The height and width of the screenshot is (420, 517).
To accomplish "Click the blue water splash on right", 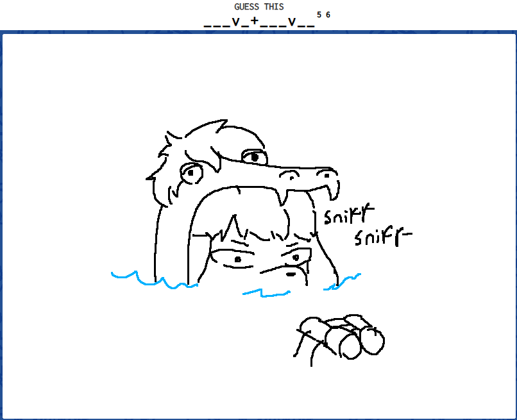I will pos(343,281).
